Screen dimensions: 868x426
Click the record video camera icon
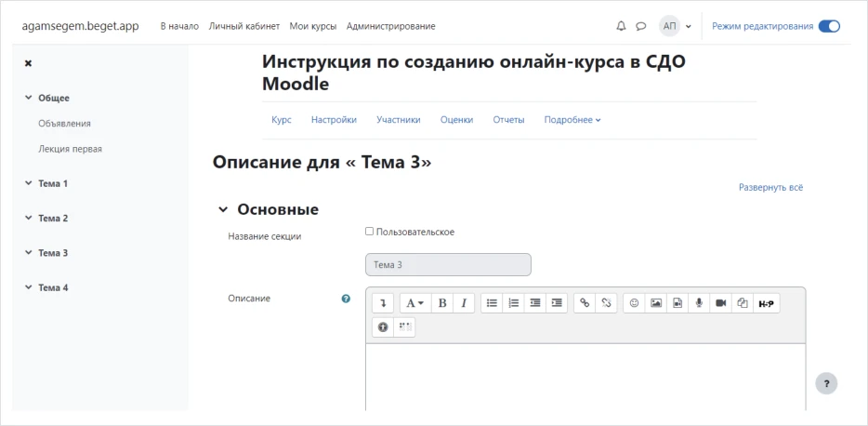(721, 303)
